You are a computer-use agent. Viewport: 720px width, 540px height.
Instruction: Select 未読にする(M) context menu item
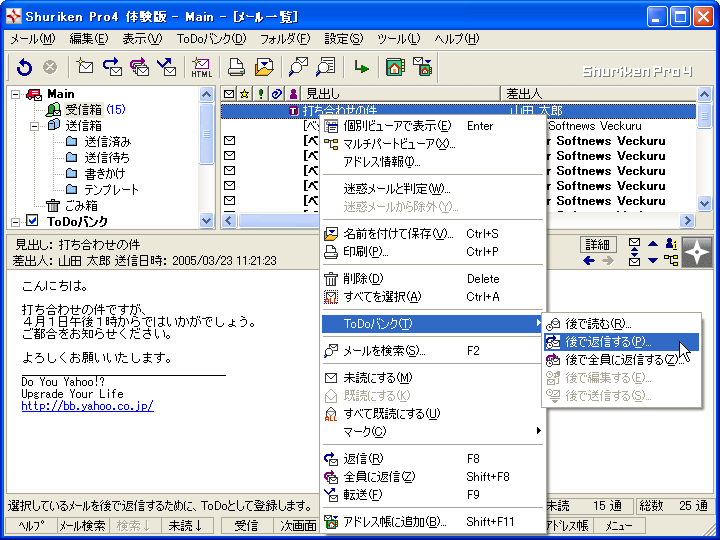click(433, 377)
